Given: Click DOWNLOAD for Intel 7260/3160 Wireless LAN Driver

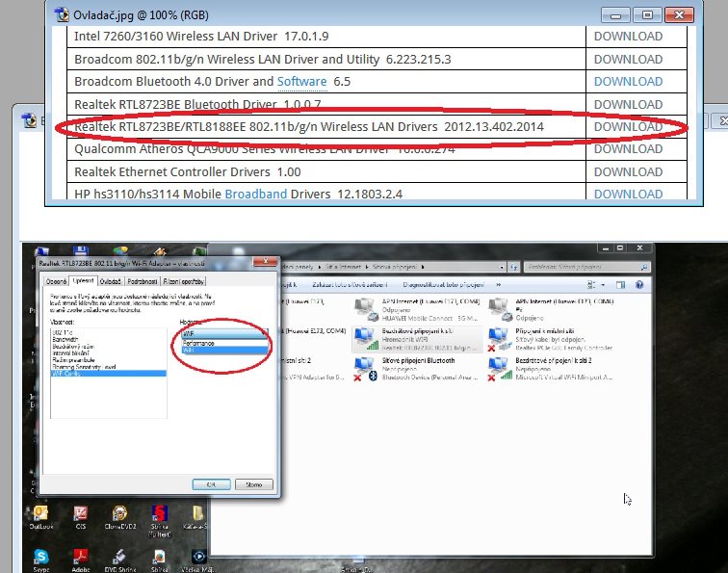Looking at the screenshot, I should 628,37.
